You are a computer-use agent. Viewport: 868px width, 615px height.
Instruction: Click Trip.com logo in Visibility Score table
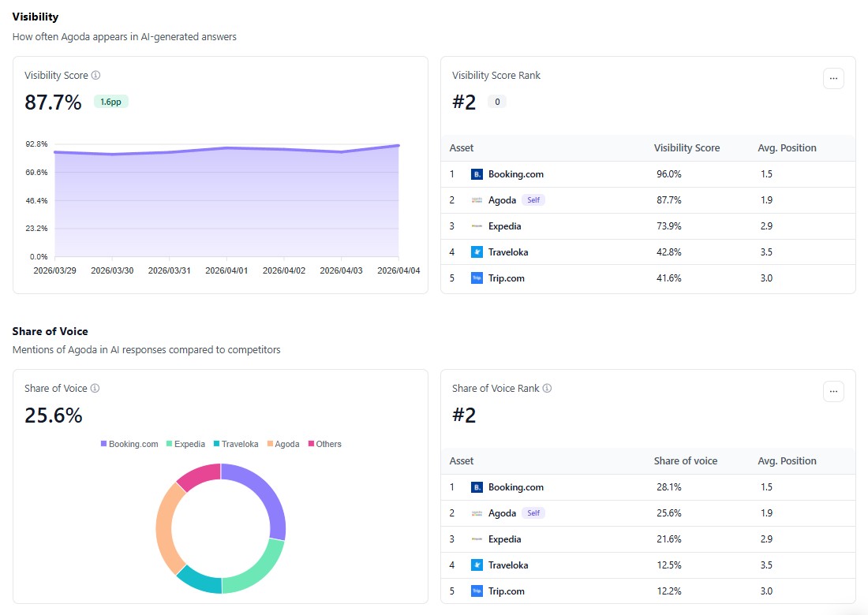477,278
